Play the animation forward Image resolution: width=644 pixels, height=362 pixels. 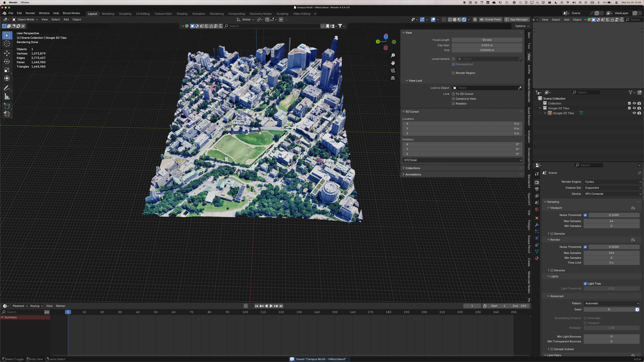click(x=271, y=306)
